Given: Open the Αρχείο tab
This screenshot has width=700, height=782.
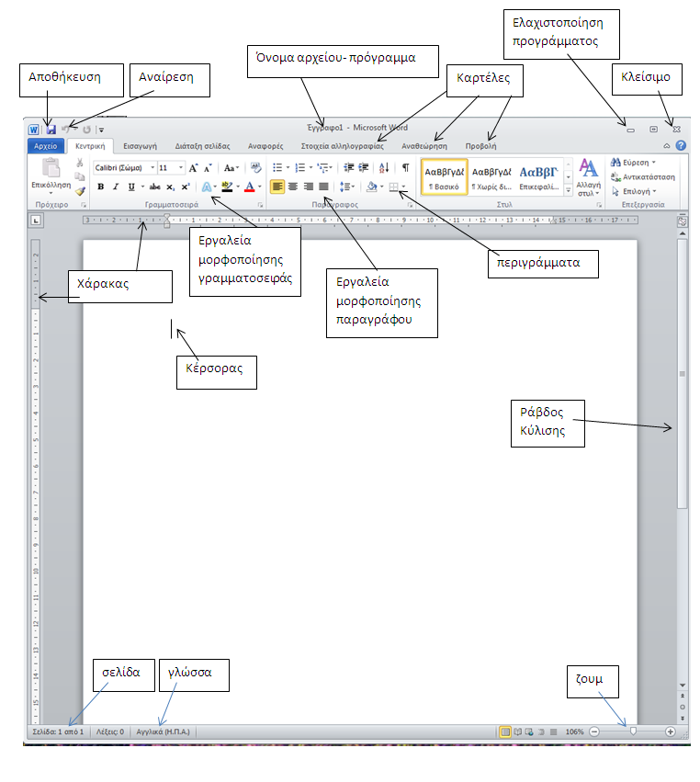Looking at the screenshot, I should coord(46,146).
